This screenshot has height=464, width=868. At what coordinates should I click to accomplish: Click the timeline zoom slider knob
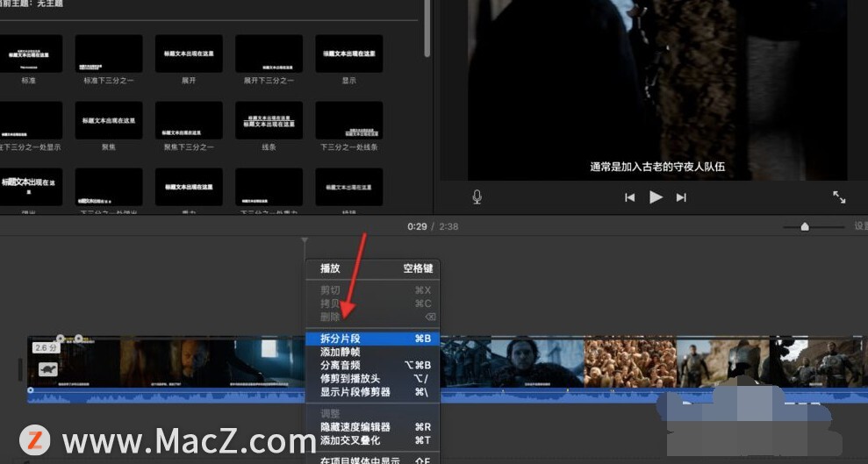(805, 227)
